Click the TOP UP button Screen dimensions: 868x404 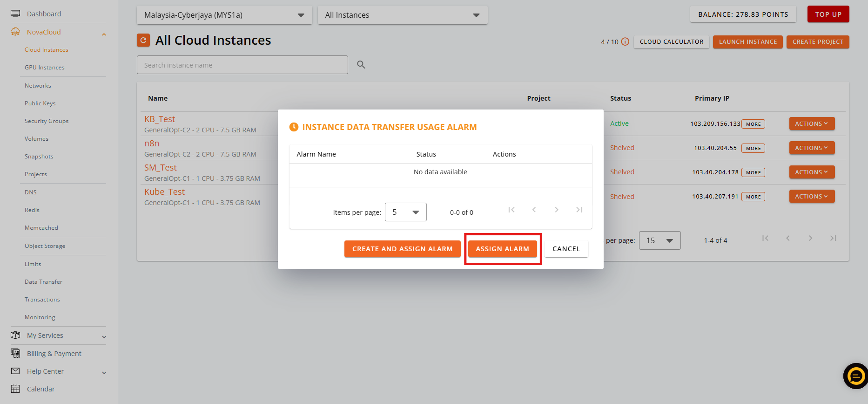pos(828,14)
